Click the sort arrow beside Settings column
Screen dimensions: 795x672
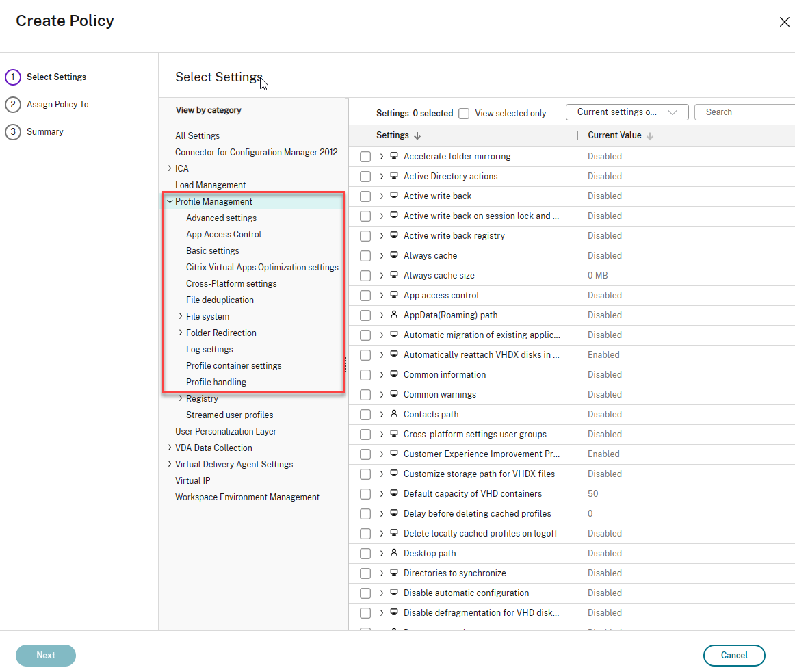point(417,135)
